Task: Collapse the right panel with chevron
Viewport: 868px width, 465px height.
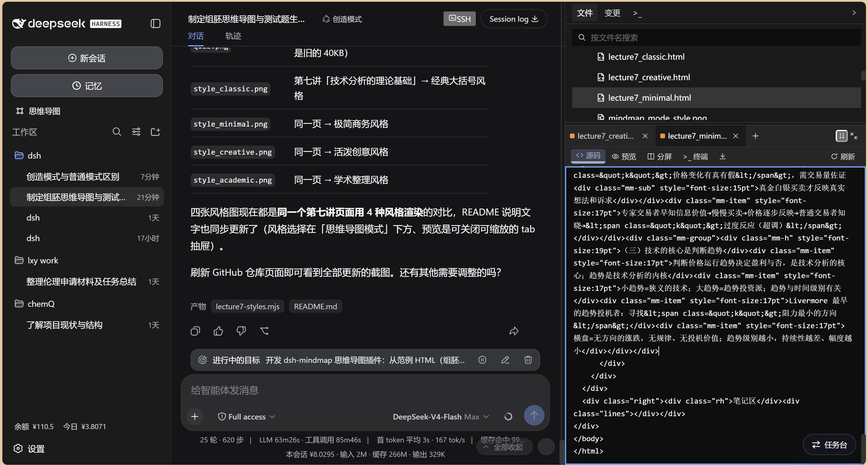Action: pos(854,13)
